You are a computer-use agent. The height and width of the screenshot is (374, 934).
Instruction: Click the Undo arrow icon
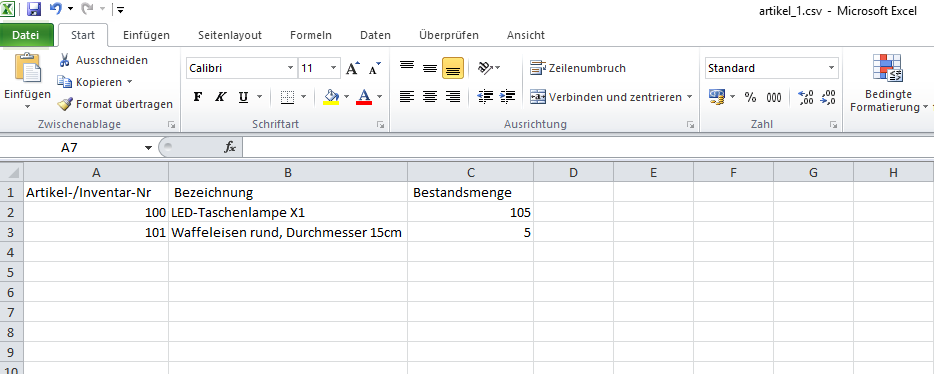pos(55,9)
